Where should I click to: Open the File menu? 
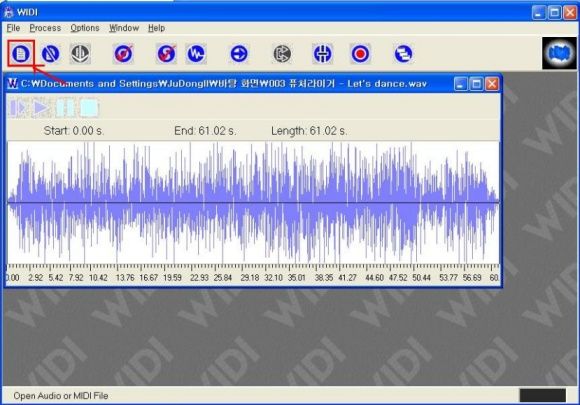[x=13, y=28]
